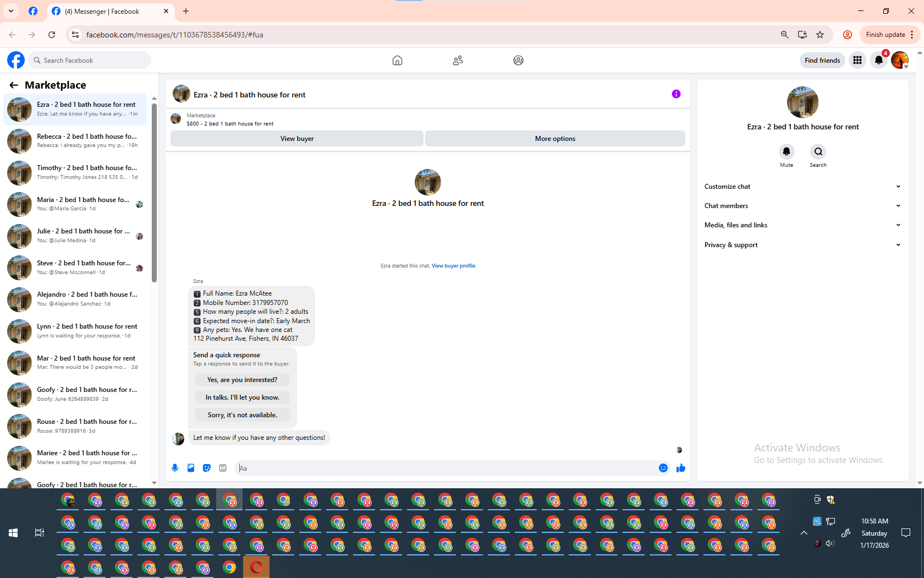
Task: Open the Friends icon in top navigation
Action: click(x=458, y=60)
